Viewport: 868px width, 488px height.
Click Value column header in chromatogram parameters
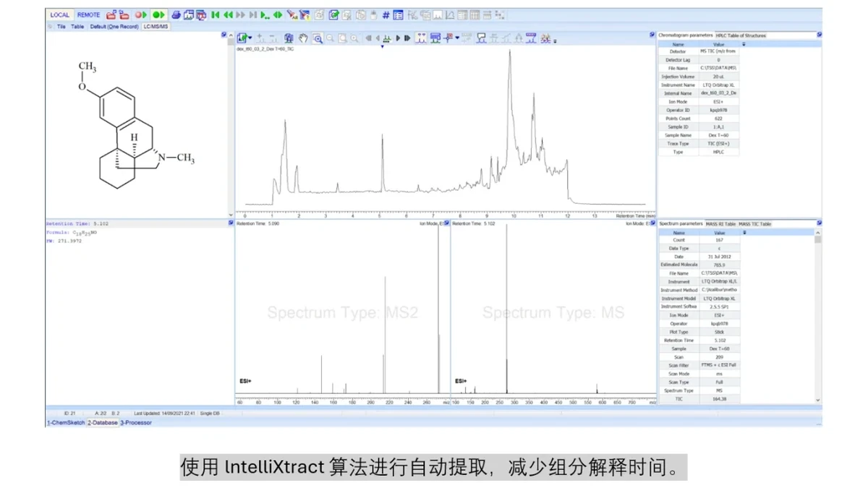pyautogui.click(x=720, y=43)
